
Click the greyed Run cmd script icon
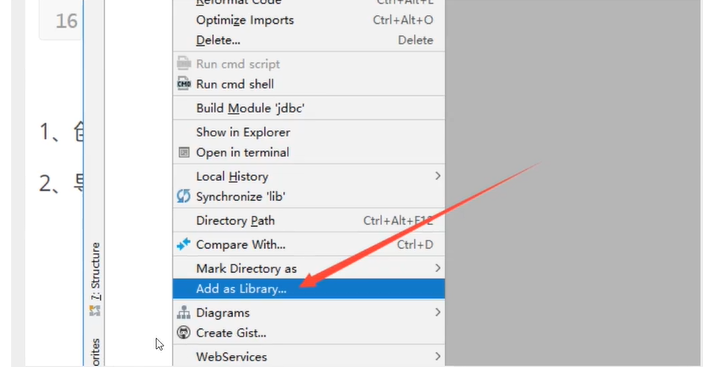click(x=184, y=64)
